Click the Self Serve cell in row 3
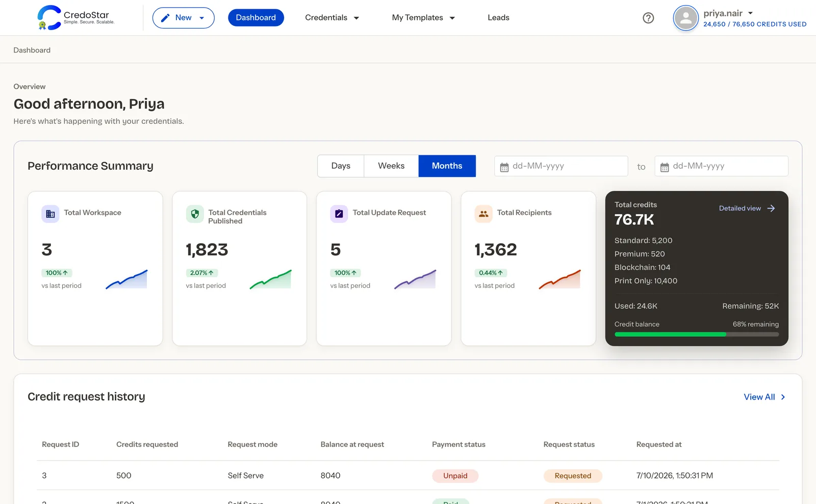The height and width of the screenshot is (504, 816). pyautogui.click(x=246, y=475)
